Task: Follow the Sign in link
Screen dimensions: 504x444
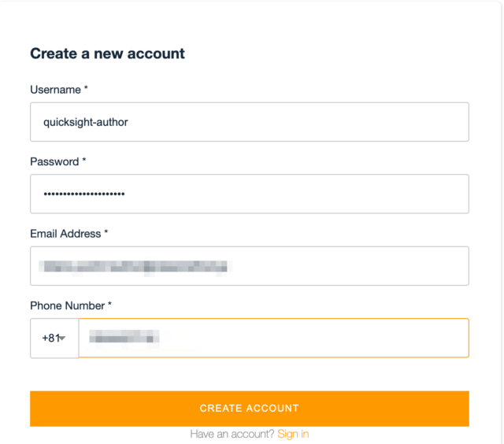Action: [x=293, y=434]
